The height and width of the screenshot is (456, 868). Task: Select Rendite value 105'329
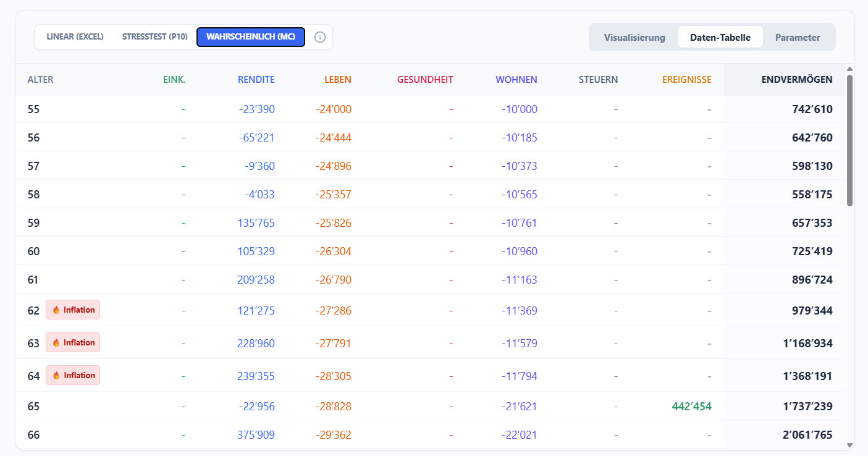click(256, 251)
